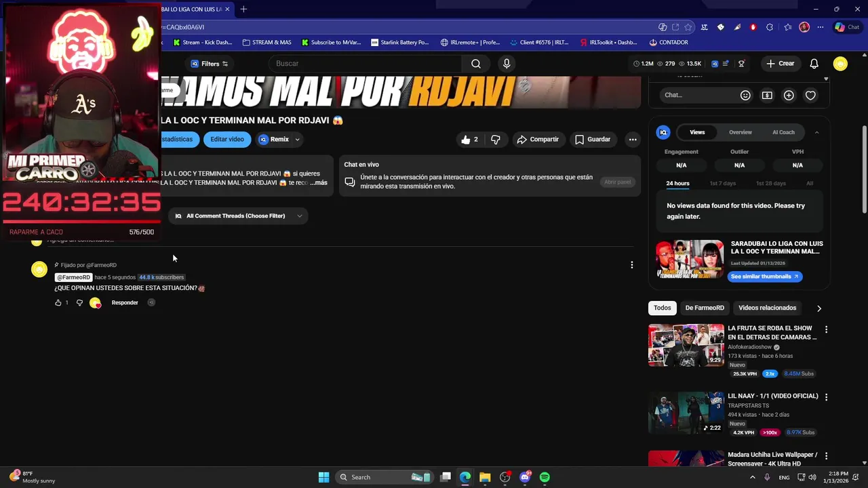Screen dimensions: 868x488
Task: Open browser favorites list icon
Action: 788,27
